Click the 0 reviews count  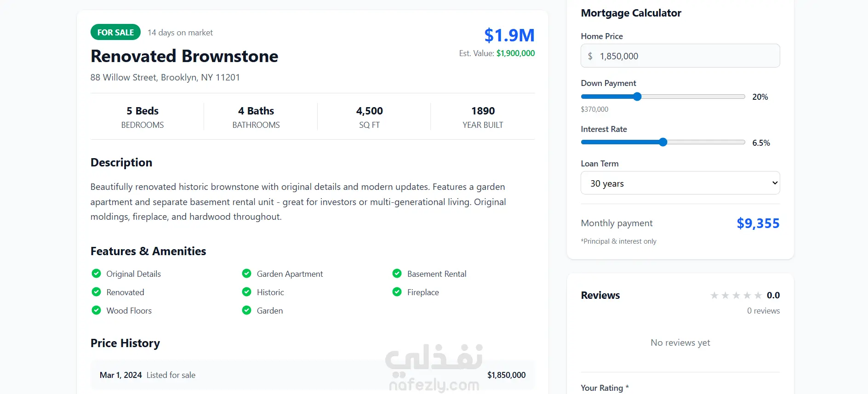click(x=764, y=311)
